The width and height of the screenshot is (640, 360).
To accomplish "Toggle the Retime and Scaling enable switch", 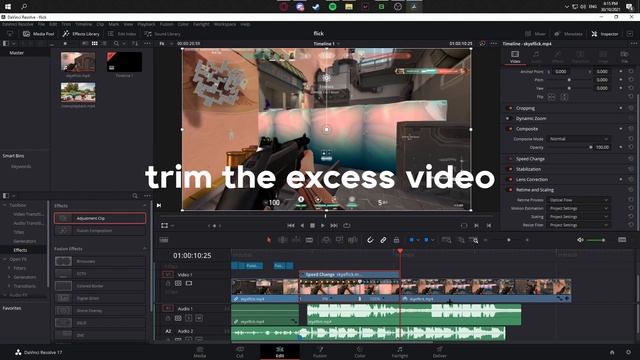I will pyautogui.click(x=510, y=190).
